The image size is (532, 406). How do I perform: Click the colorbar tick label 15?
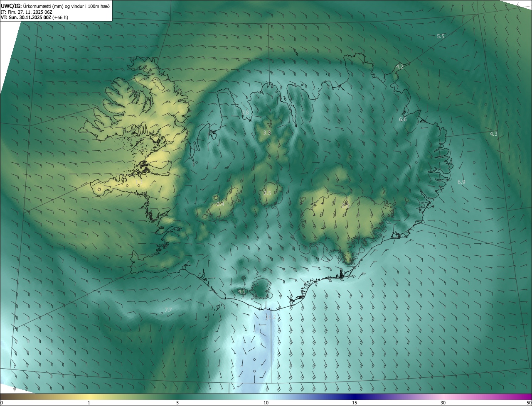click(355, 403)
